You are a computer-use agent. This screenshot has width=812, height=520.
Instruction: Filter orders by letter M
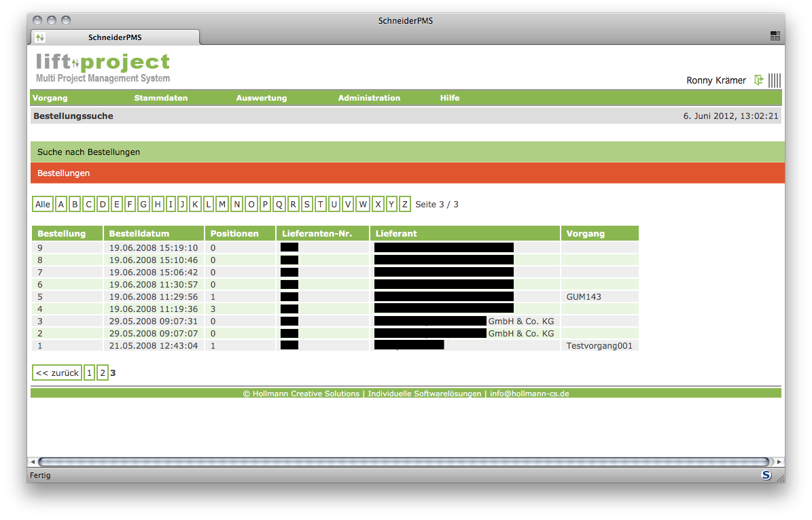coord(222,204)
